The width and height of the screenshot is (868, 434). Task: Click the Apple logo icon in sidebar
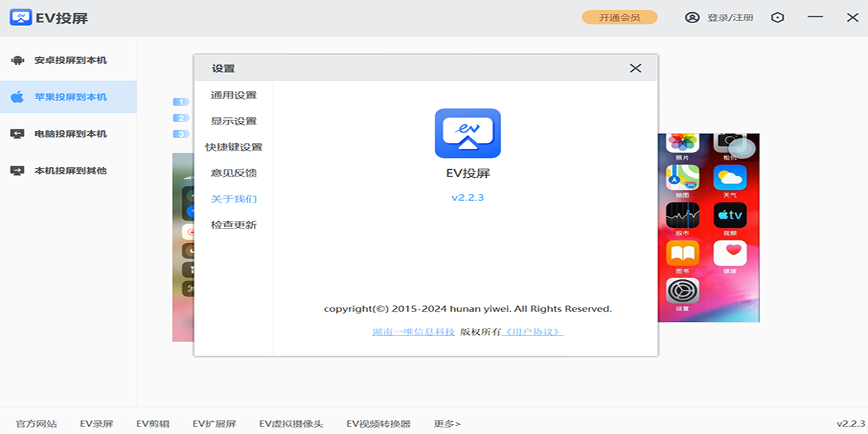(x=17, y=97)
